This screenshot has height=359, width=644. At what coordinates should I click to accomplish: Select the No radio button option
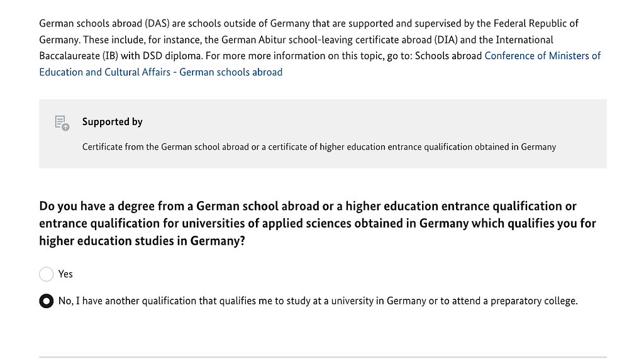point(47,301)
